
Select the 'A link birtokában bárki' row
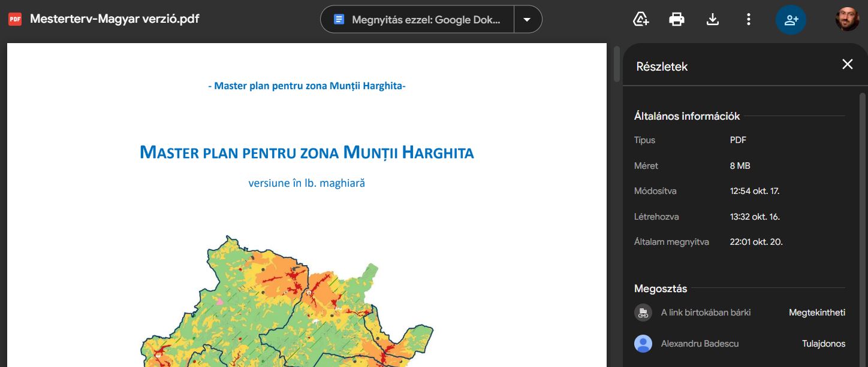pyautogui.click(x=706, y=313)
